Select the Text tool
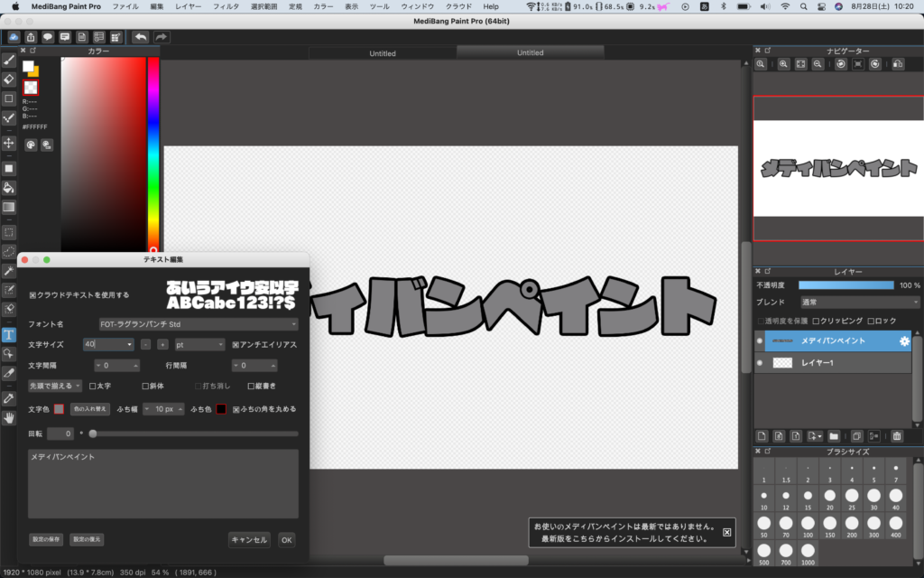The image size is (924, 578). point(9,335)
